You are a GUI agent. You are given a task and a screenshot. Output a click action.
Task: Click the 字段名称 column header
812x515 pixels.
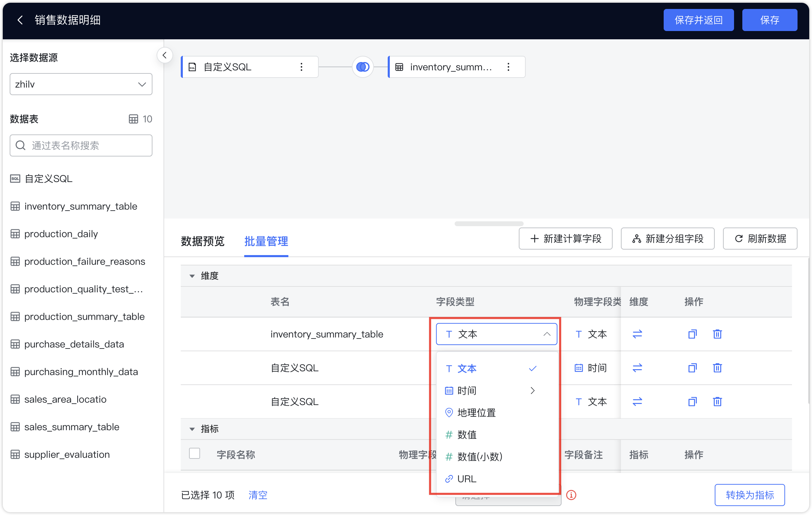[236, 455]
